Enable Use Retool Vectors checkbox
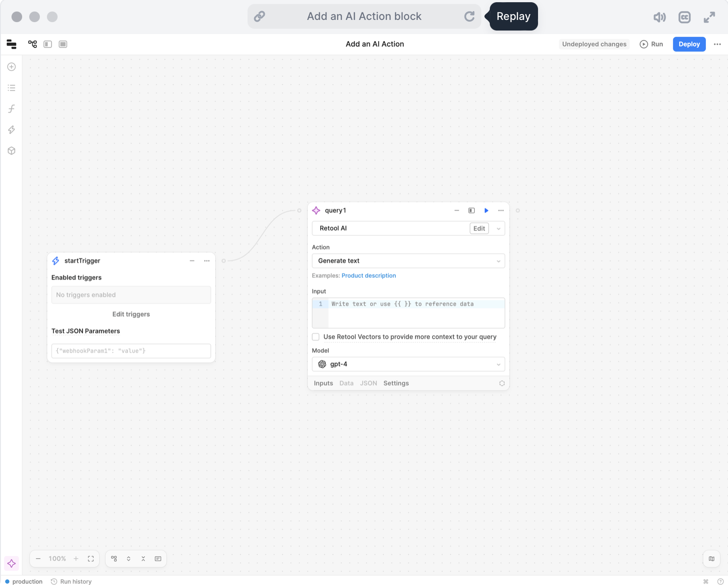This screenshot has height=585, width=728. pyautogui.click(x=316, y=337)
